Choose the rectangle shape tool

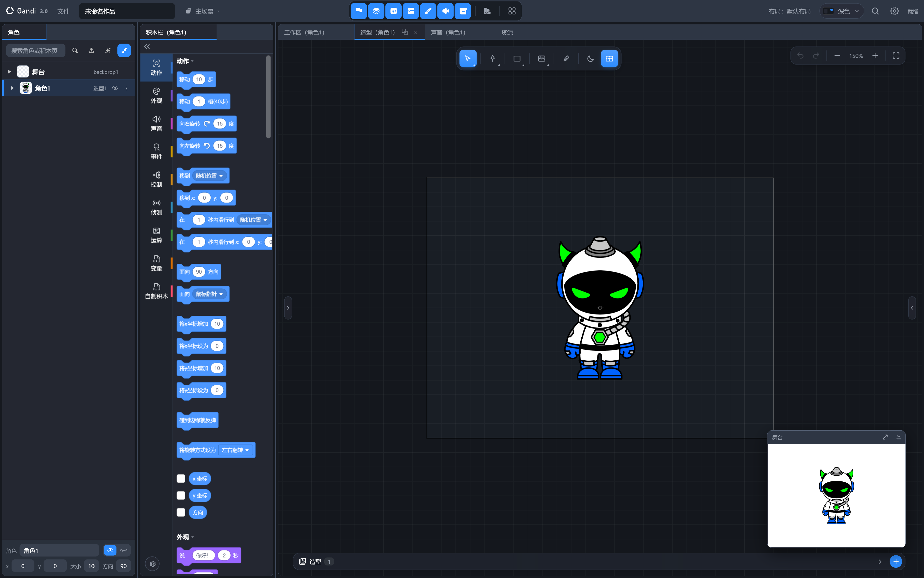pos(517,59)
